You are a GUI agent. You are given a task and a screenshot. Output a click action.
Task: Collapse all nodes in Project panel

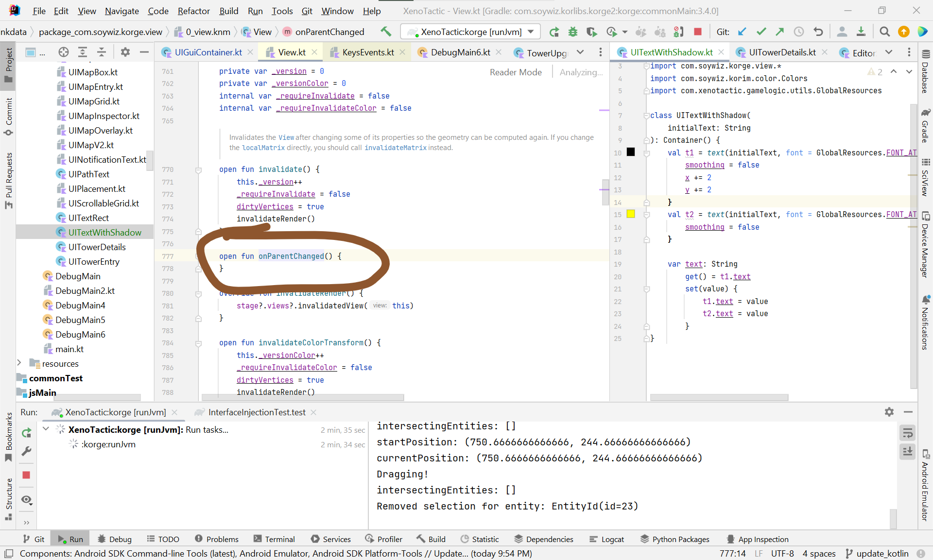point(102,52)
